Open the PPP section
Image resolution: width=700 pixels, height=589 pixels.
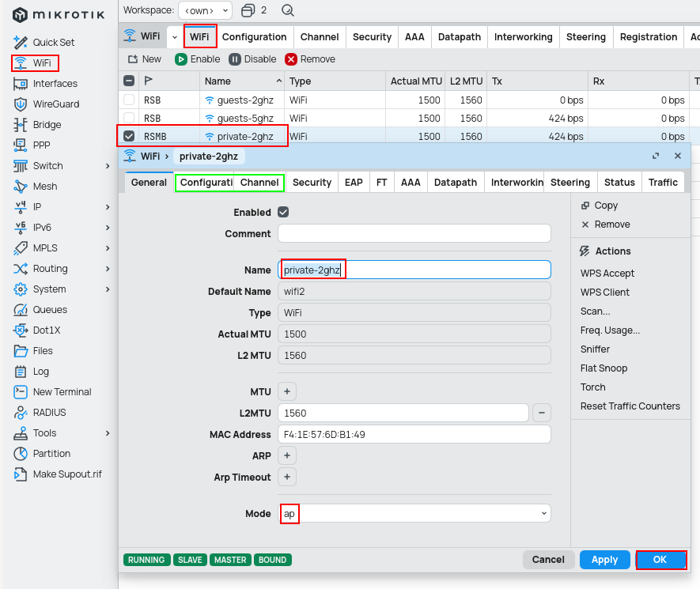click(32, 145)
